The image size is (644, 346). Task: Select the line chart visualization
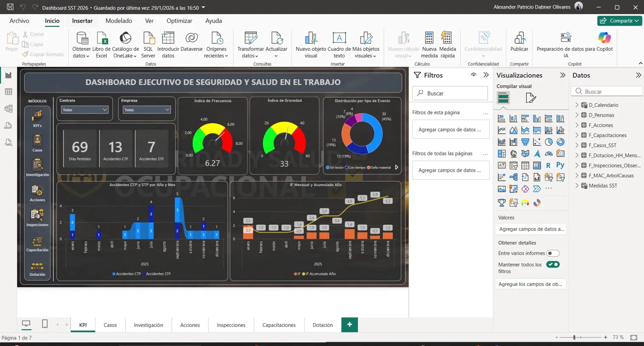502,130
